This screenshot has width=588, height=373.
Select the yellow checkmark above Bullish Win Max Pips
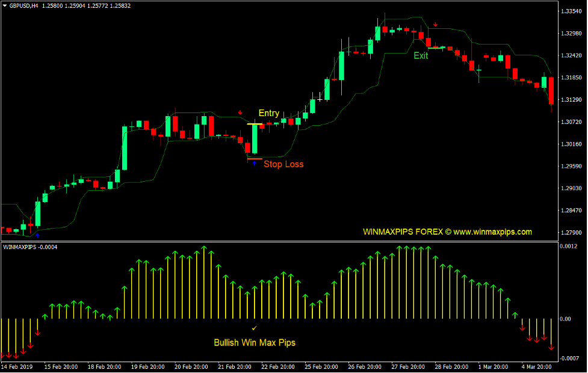tap(253, 328)
